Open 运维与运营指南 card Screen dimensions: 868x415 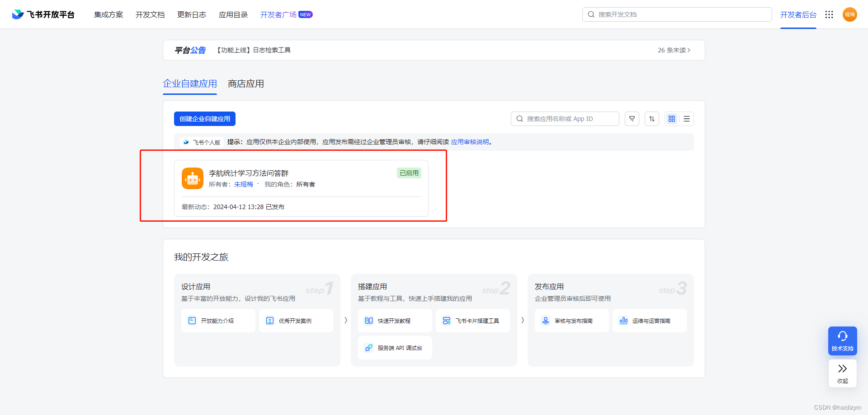[x=650, y=321]
